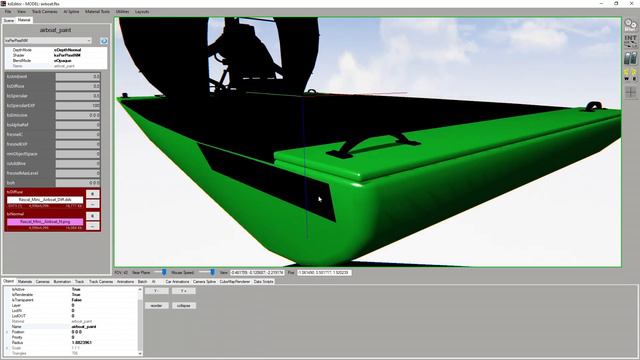640x360 pixels.
Task: Open the Track Cameras menu
Action: tap(44, 12)
